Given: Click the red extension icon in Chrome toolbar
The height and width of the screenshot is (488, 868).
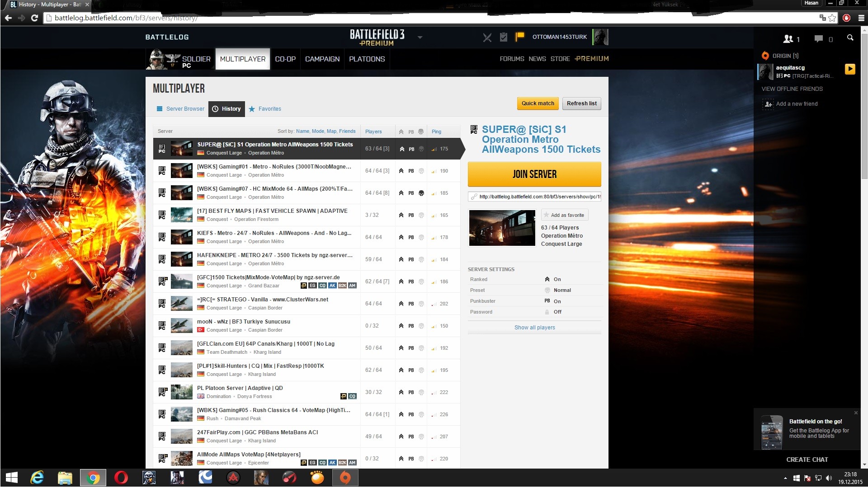Looking at the screenshot, I should (x=846, y=18).
